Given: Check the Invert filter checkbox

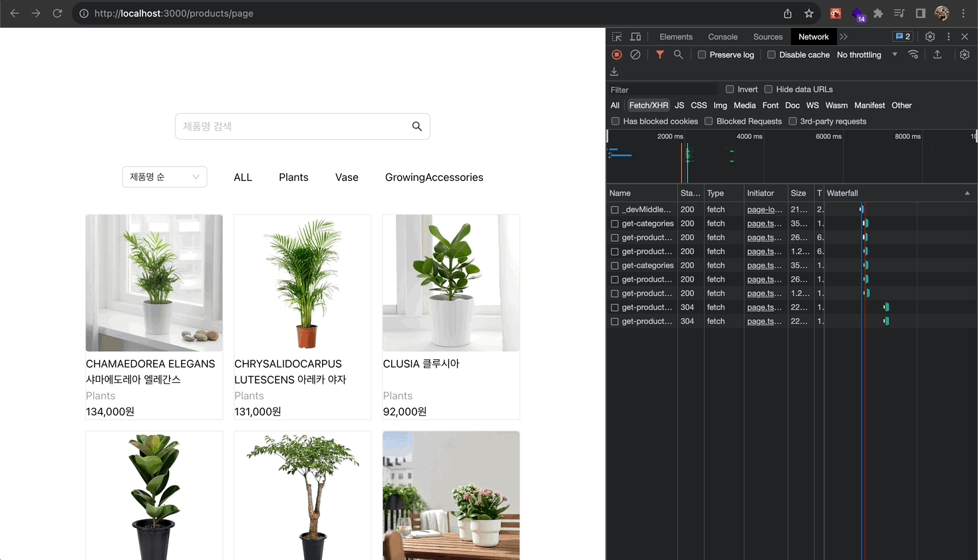Looking at the screenshot, I should tap(730, 89).
